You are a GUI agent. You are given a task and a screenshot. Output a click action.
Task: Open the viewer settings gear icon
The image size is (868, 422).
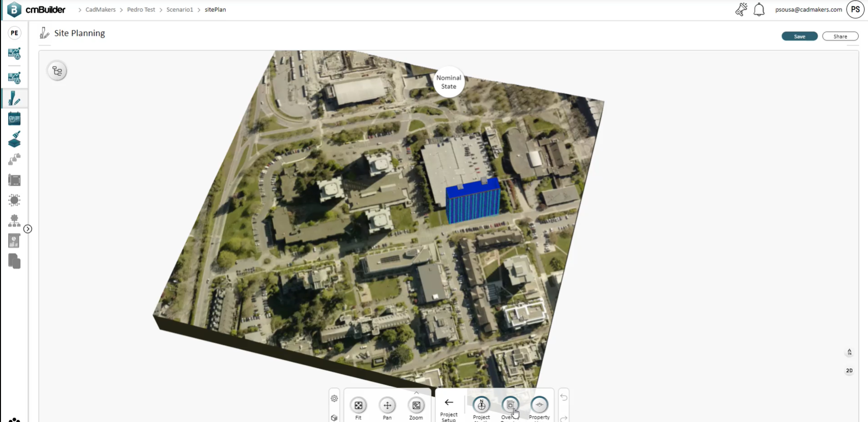(x=334, y=399)
